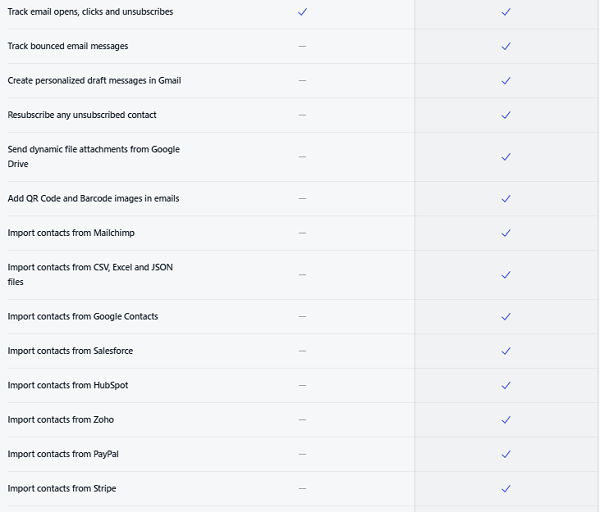600x512 pixels.
Task: Click the shaded-column checkmark for Import contacts from Salesforce
Action: click(506, 351)
